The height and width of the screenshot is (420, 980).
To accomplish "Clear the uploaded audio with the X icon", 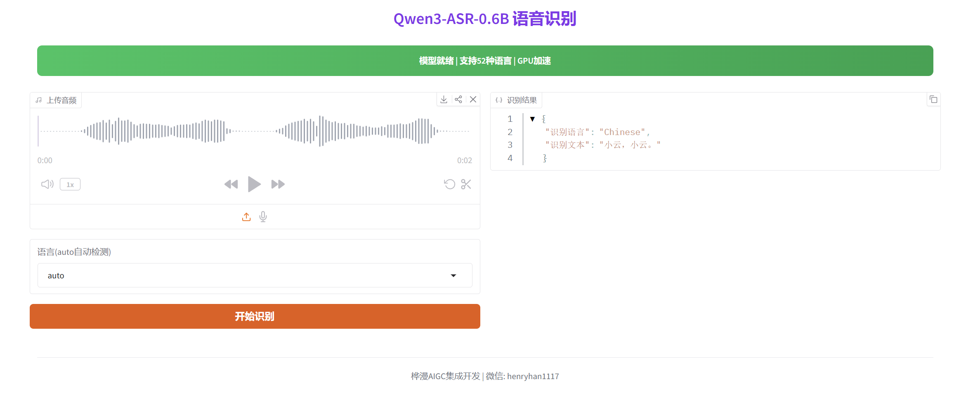I will pyautogui.click(x=473, y=100).
